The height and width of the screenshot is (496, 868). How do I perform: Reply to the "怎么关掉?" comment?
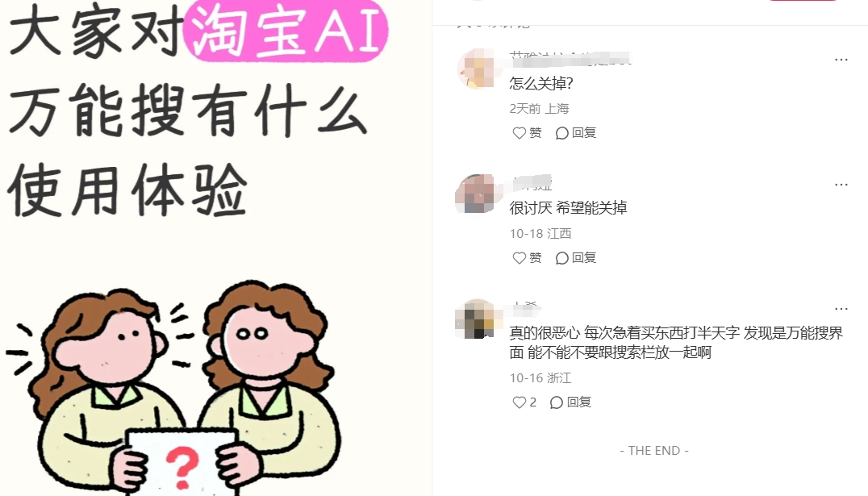point(576,133)
